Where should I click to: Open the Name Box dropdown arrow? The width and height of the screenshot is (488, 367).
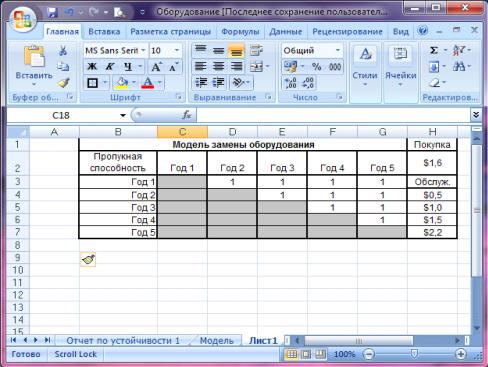point(123,115)
